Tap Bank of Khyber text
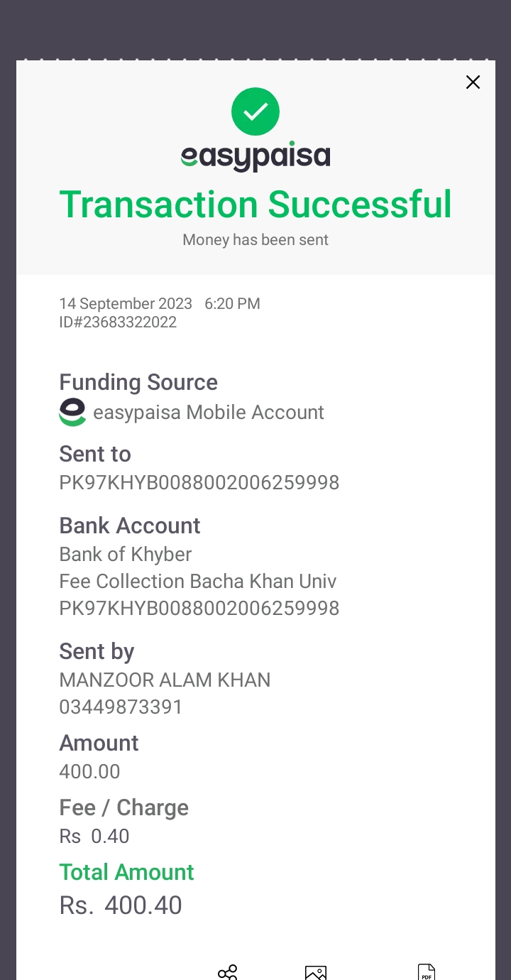 tap(126, 555)
